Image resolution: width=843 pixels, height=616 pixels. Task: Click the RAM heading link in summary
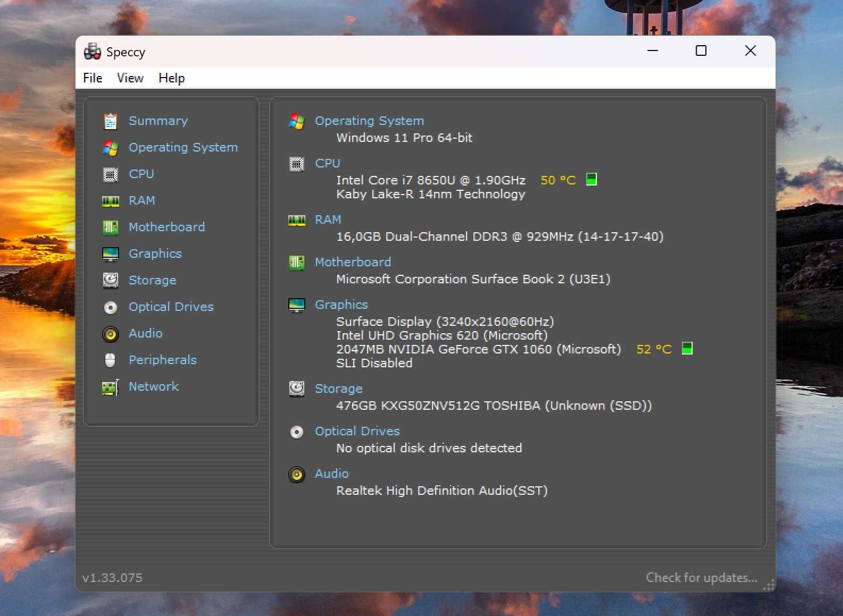(328, 220)
